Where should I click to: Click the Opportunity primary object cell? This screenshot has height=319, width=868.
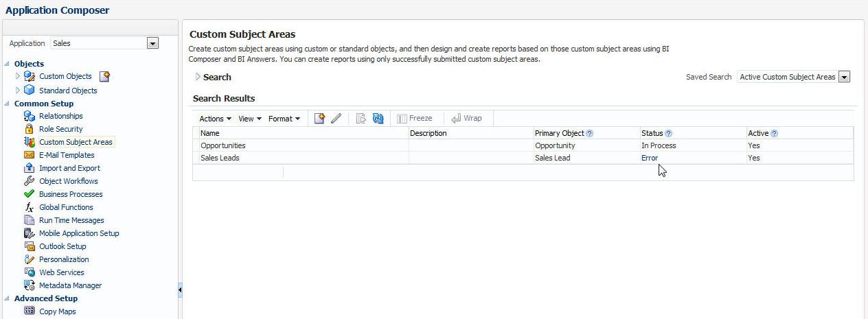click(586, 145)
